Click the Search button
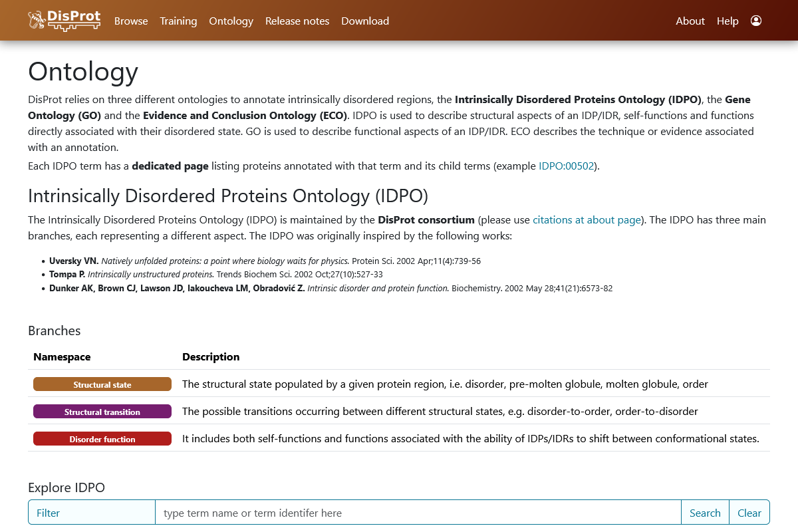This screenshot has width=798, height=532. (x=705, y=512)
